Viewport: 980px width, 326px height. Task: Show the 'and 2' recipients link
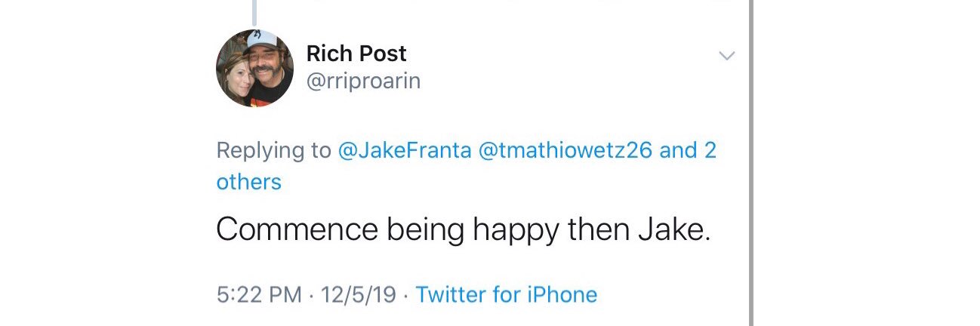[x=688, y=150]
